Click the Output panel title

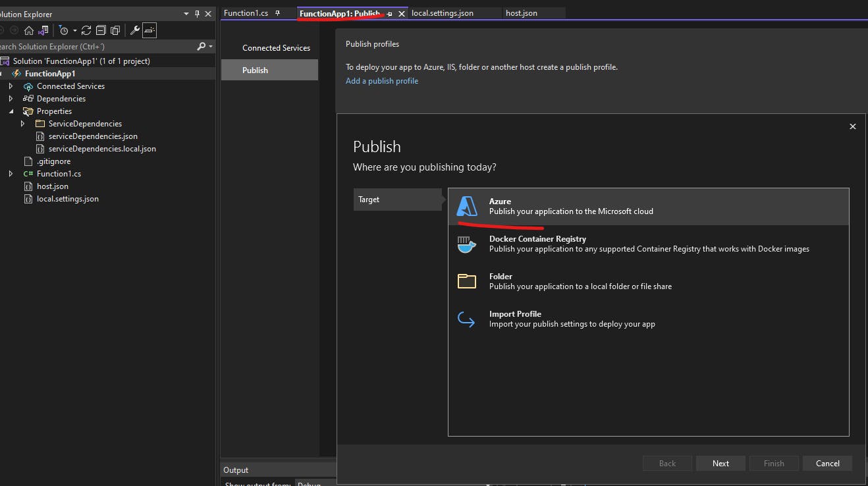pyautogui.click(x=236, y=470)
